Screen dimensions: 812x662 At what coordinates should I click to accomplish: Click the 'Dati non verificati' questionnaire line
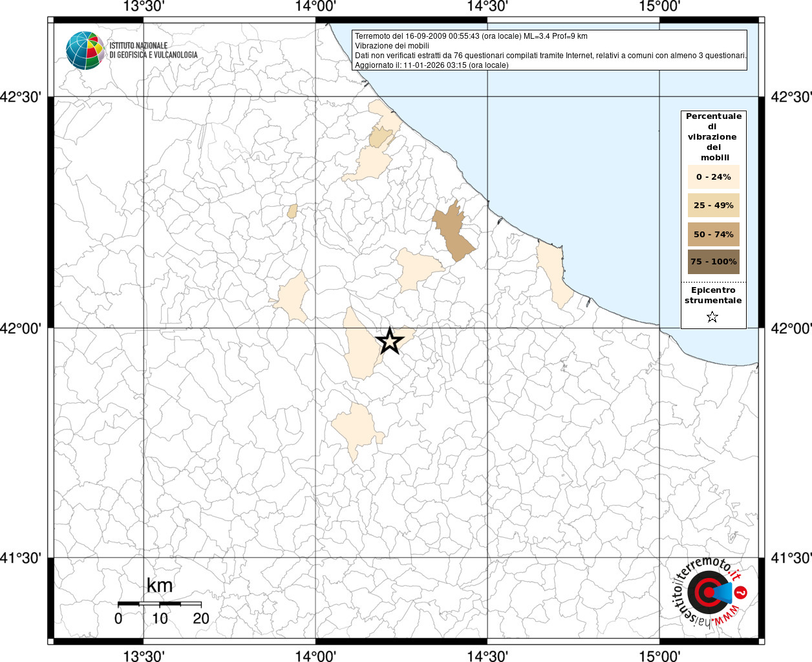click(x=551, y=56)
